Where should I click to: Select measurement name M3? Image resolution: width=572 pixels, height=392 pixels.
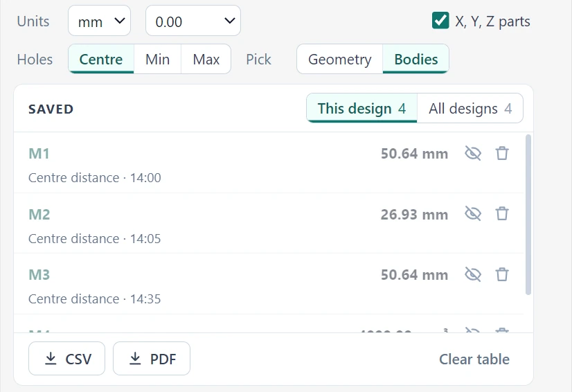pos(39,275)
